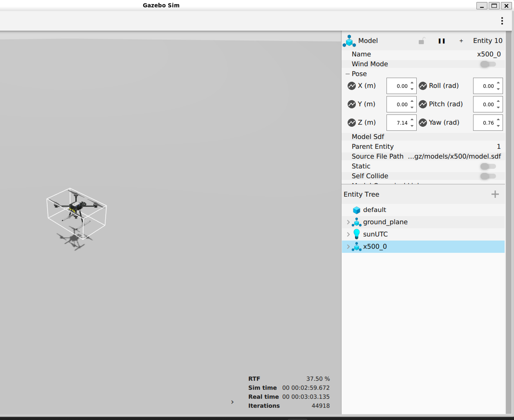This screenshot has width=514, height=420.
Task: Plot the Z (m) pose value
Action: click(352, 123)
